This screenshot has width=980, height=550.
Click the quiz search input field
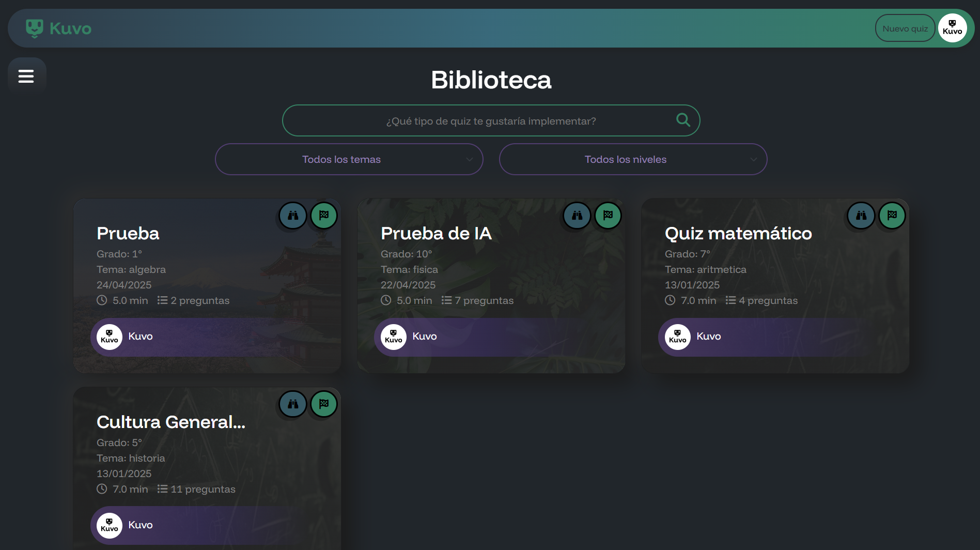point(491,120)
